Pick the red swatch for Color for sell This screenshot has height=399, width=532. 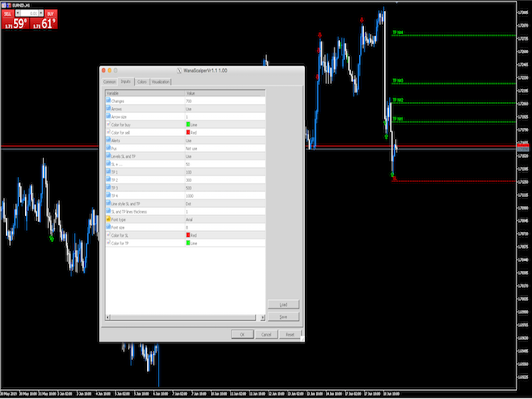[187, 133]
